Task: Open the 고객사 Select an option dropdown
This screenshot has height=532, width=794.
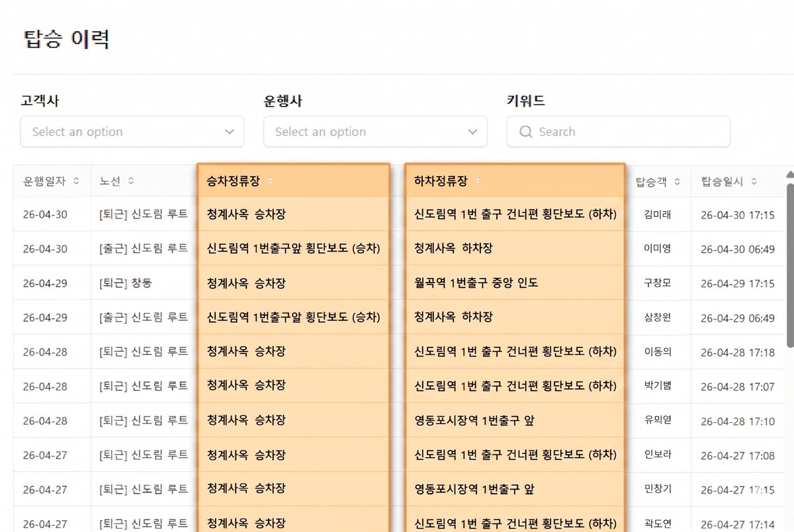Action: point(132,132)
